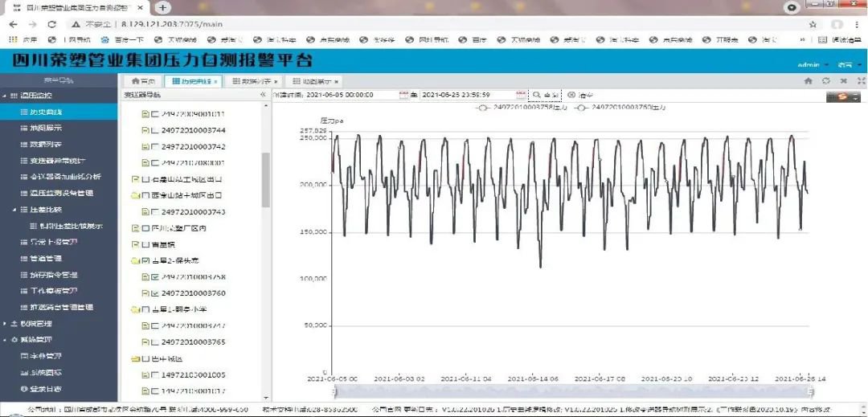This screenshot has width=868, height=417.
Task: Open the start date calendar picker icon
Action: (403, 95)
